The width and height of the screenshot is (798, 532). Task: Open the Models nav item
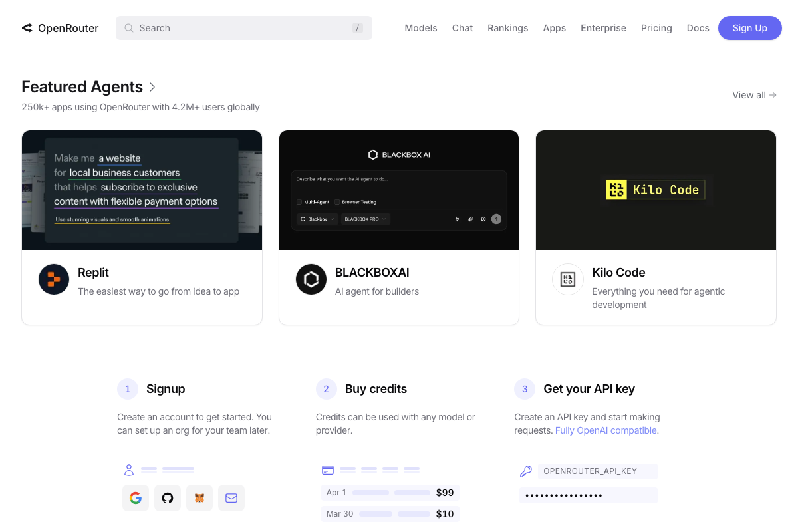tap(421, 28)
